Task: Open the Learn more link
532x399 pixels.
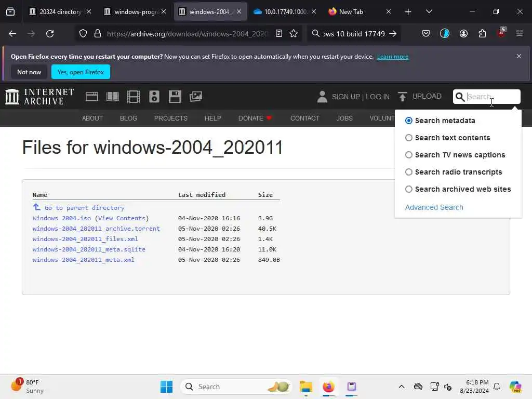Action: coord(393,57)
